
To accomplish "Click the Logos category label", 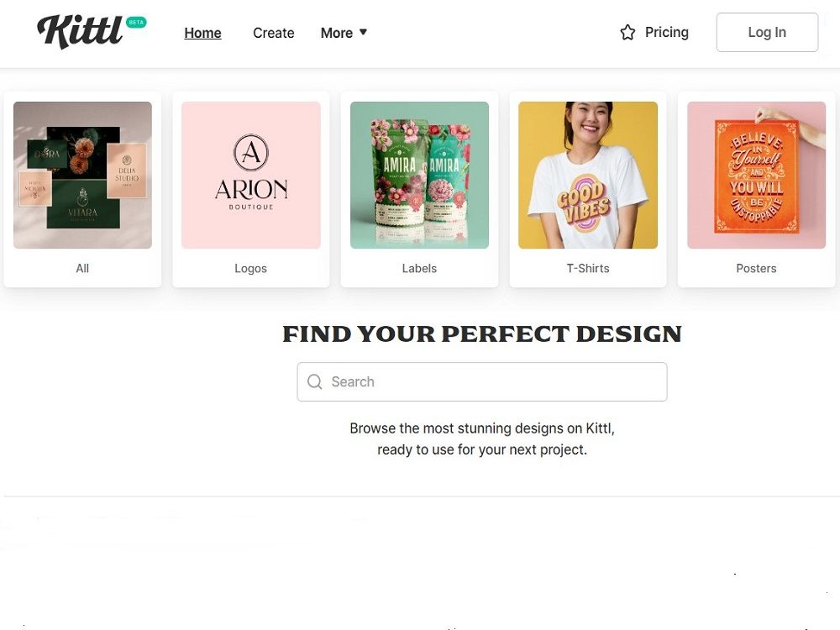I will click(250, 269).
